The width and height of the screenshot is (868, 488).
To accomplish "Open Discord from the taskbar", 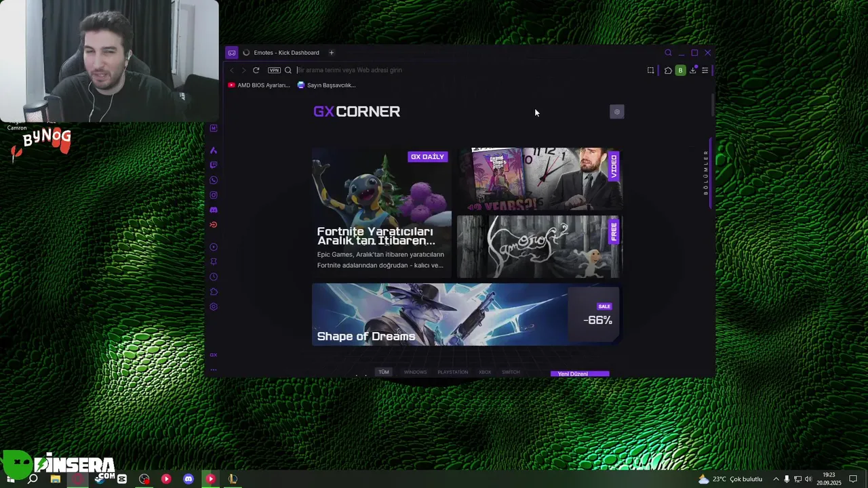I will click(x=189, y=479).
